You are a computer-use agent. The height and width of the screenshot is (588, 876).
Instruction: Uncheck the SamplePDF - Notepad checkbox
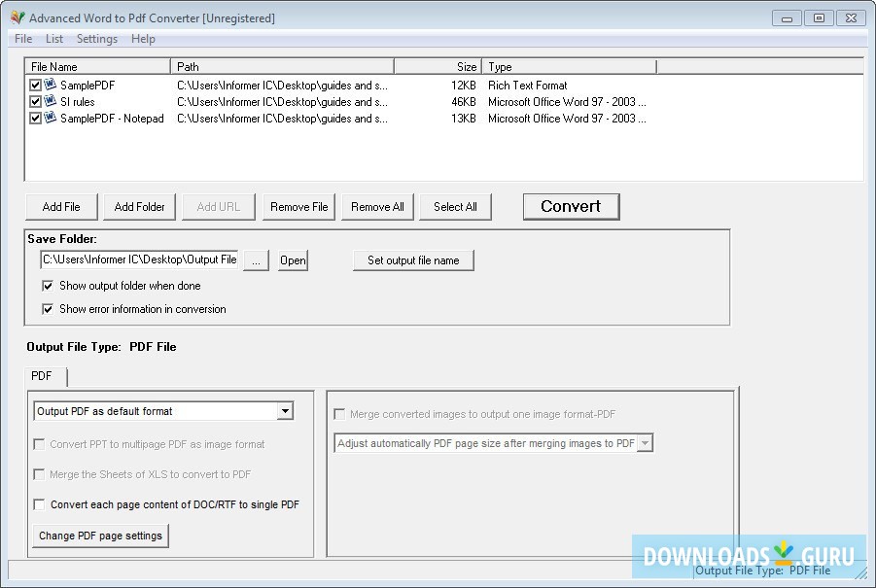tap(35, 119)
